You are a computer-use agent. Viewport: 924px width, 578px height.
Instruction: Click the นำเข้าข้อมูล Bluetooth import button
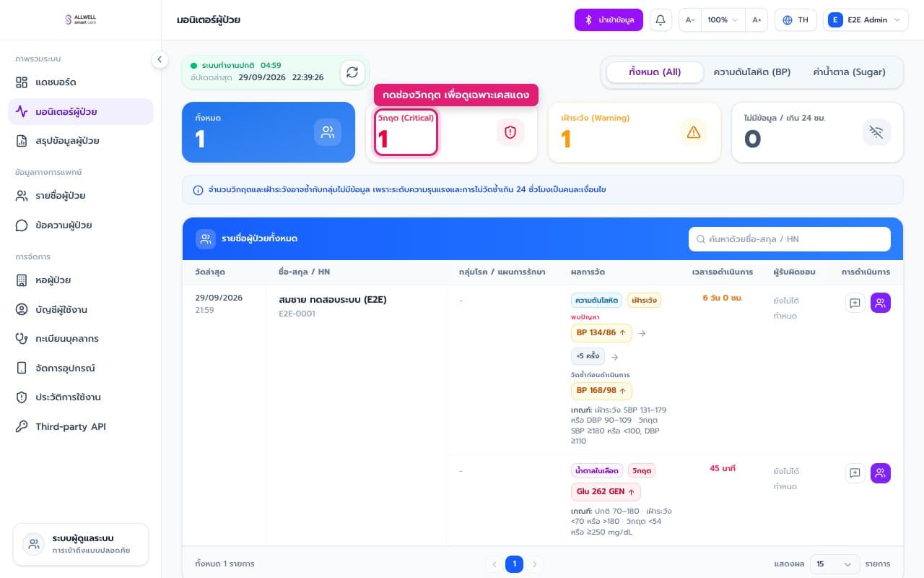click(609, 20)
